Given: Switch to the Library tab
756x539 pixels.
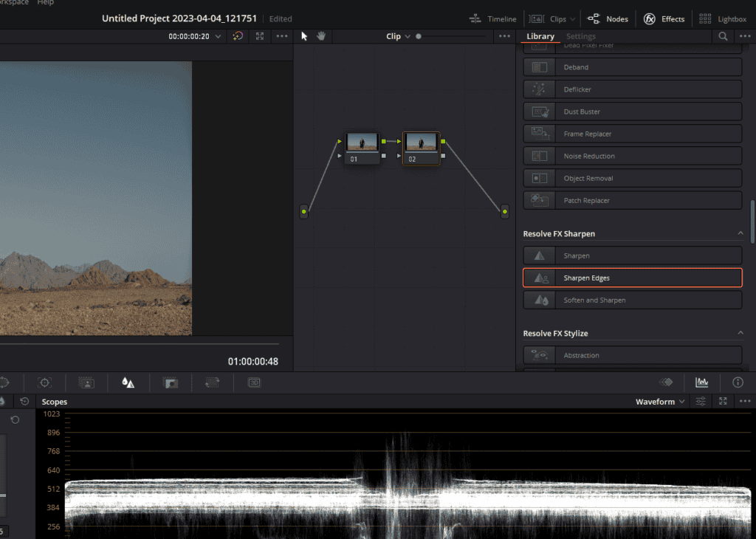Looking at the screenshot, I should [540, 36].
